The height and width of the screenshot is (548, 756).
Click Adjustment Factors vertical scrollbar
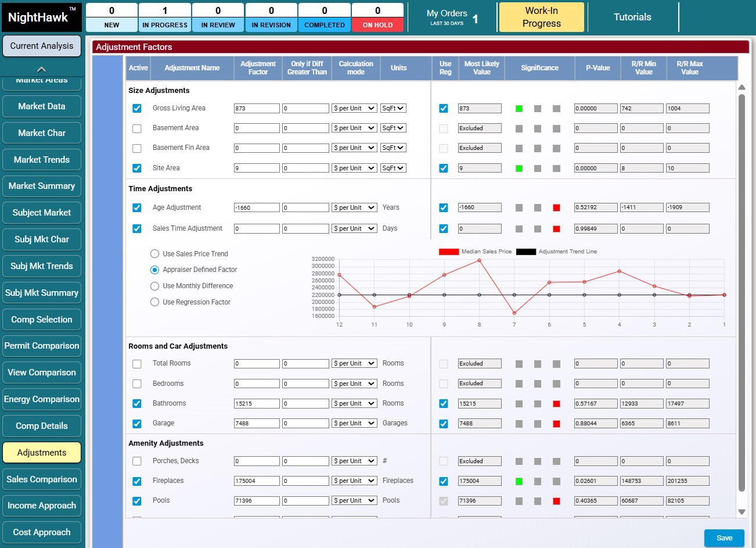[x=741, y=292]
